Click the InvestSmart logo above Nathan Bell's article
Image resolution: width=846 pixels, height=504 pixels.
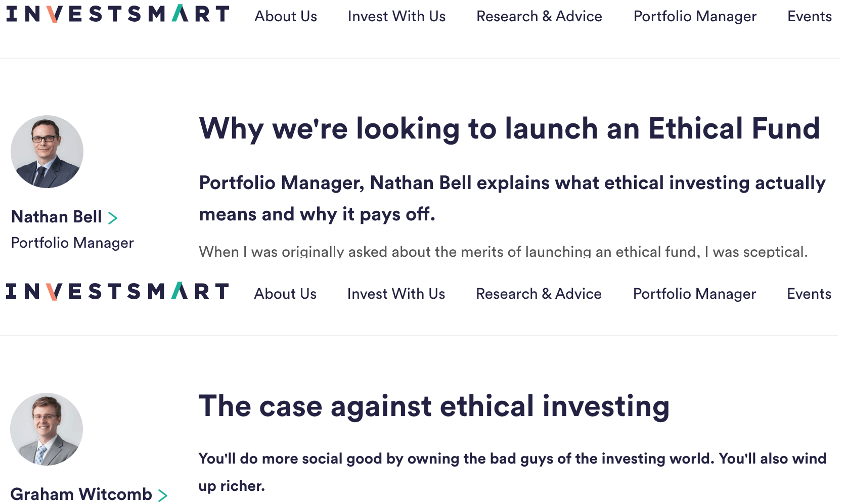coord(117,14)
